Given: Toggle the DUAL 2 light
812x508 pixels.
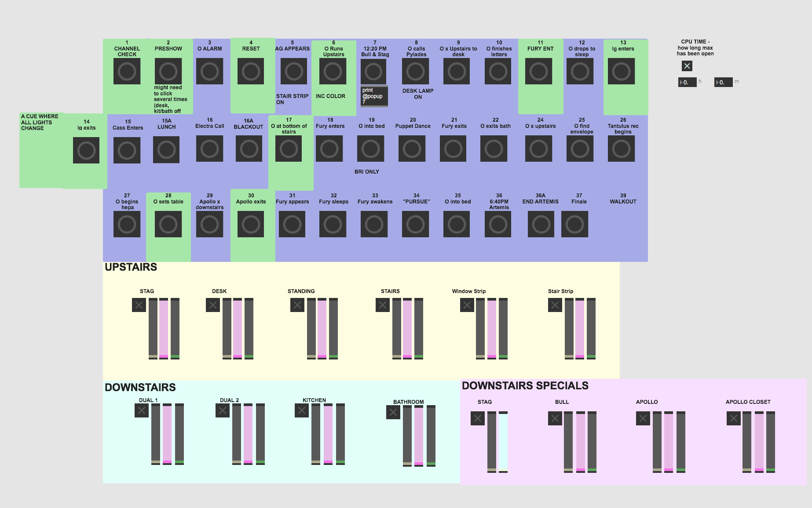Looking at the screenshot, I should pos(223,410).
